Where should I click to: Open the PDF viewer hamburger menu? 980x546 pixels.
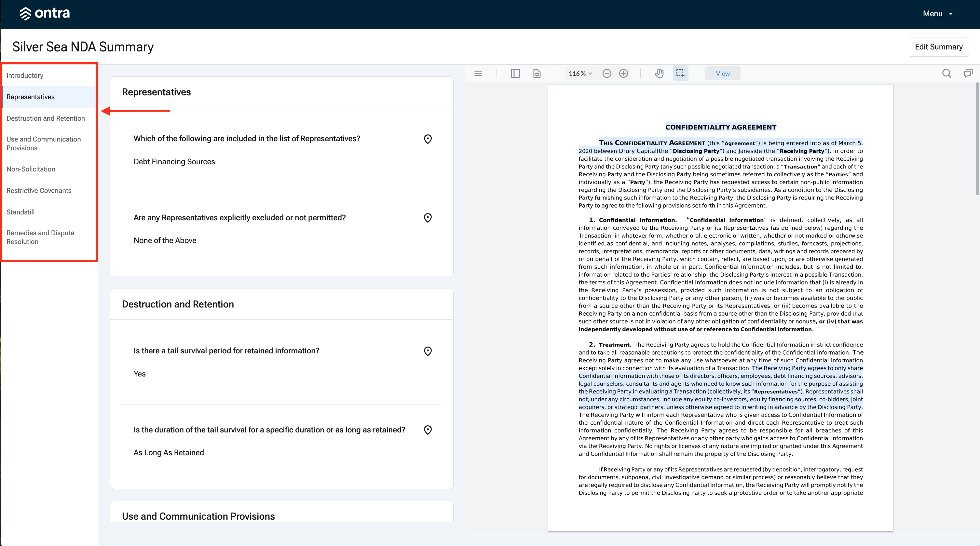click(x=478, y=74)
